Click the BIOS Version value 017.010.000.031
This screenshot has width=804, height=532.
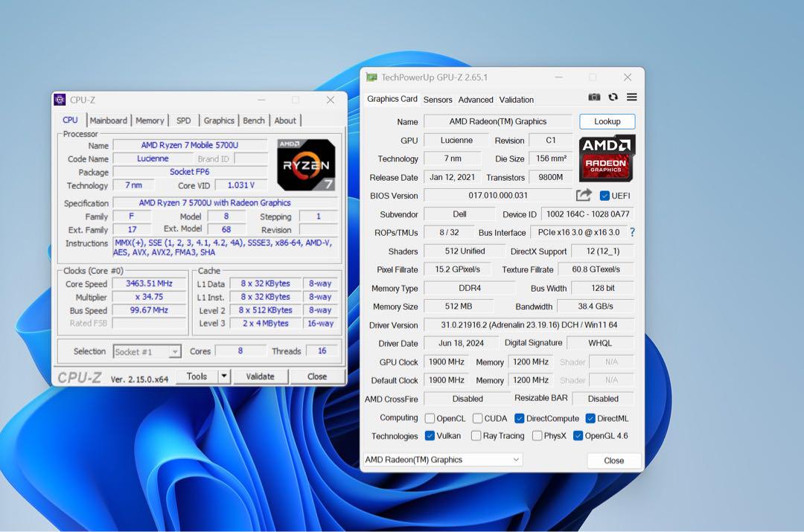coord(498,195)
